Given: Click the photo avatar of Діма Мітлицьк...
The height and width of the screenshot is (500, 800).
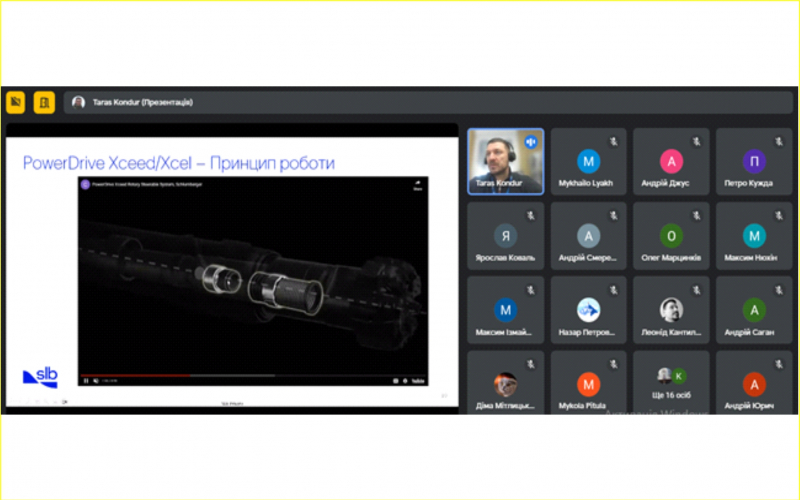Looking at the screenshot, I should coord(506,384).
